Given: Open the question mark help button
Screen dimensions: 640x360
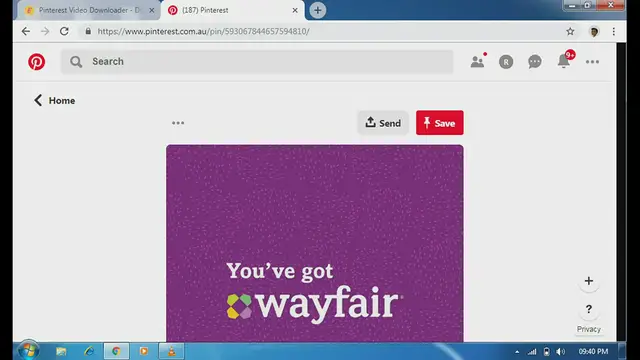Looking at the screenshot, I should [589, 309].
